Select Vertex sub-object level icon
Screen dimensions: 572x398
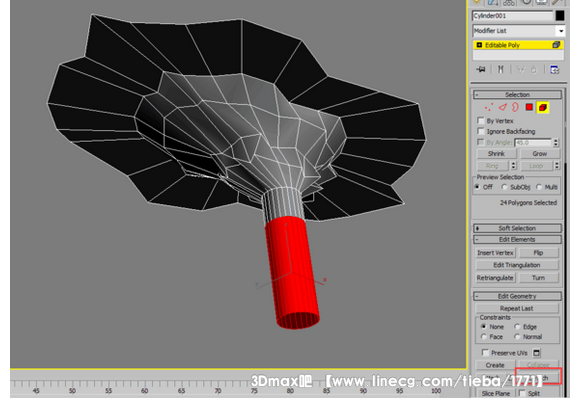[488, 107]
